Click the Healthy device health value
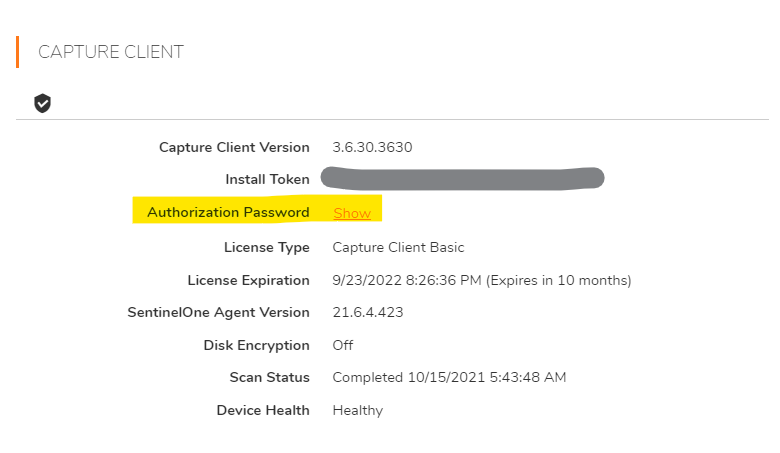The height and width of the screenshot is (453, 780). (357, 410)
